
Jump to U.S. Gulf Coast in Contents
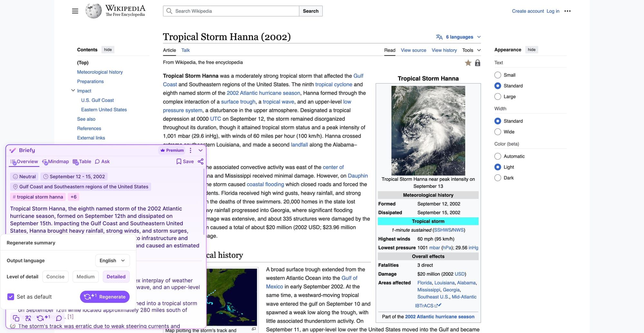coord(98,100)
